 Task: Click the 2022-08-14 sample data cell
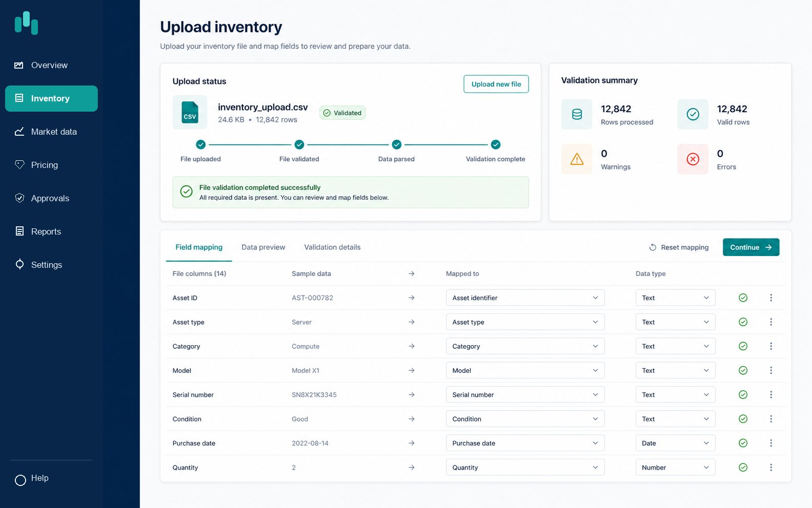point(310,443)
